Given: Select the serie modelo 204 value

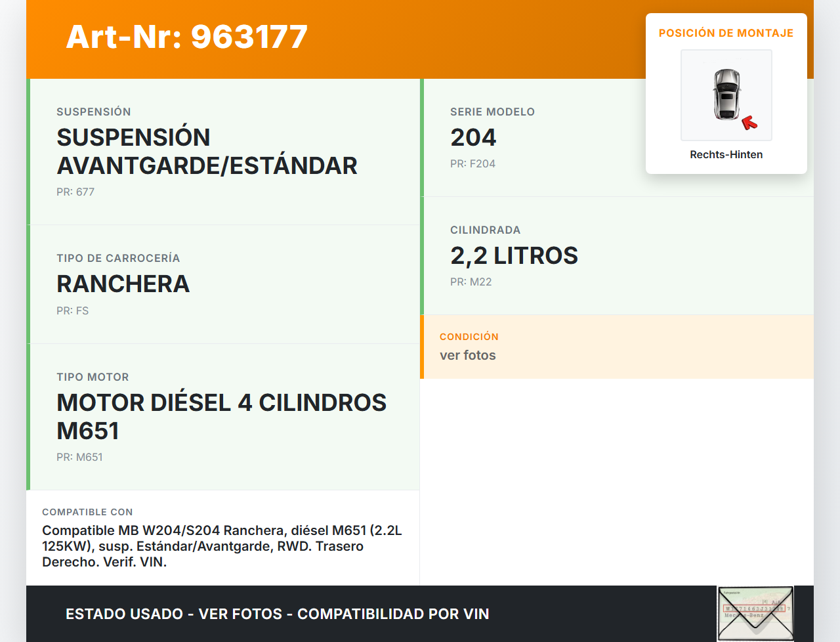Looking at the screenshot, I should pyautogui.click(x=473, y=137).
